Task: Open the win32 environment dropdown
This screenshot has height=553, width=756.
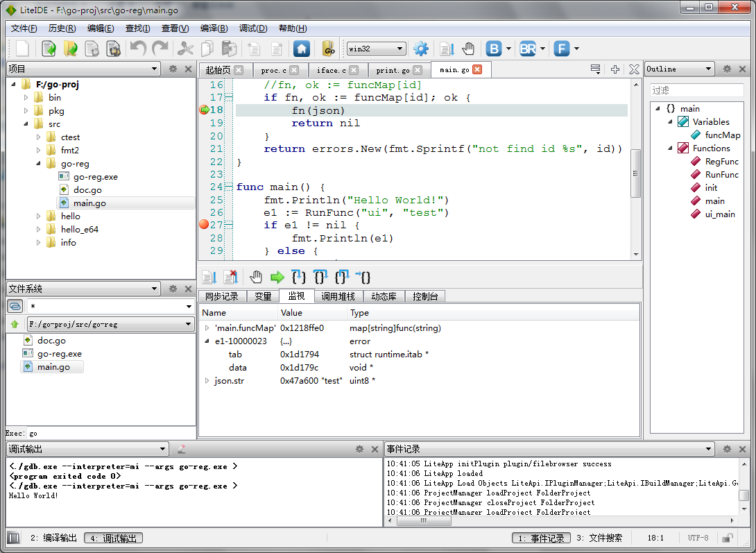Action: (x=376, y=49)
